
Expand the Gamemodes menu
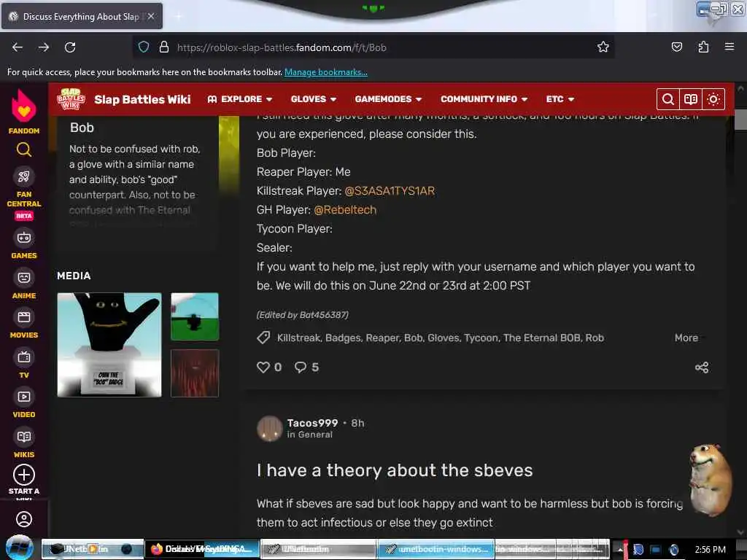388,99
